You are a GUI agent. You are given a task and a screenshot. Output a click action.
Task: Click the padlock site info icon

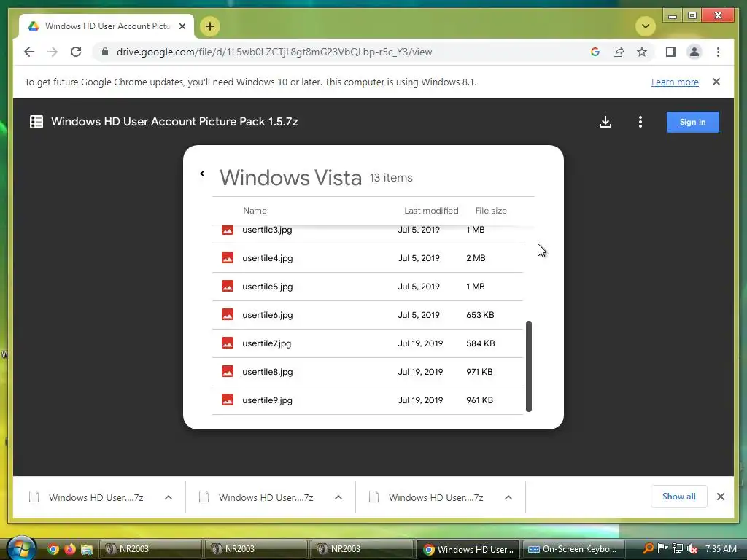click(105, 52)
